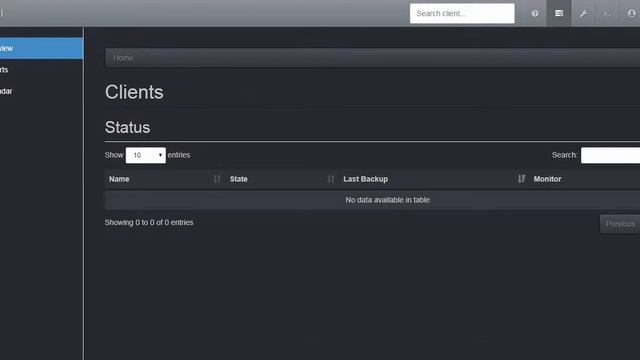Open the help question-mark icon
Viewport: 640px width, 360px height.
click(535, 13)
